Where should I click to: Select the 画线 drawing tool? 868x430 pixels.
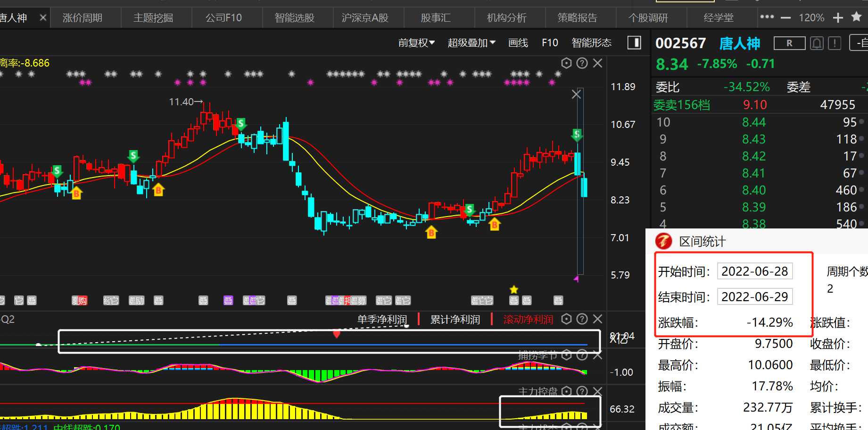518,43
